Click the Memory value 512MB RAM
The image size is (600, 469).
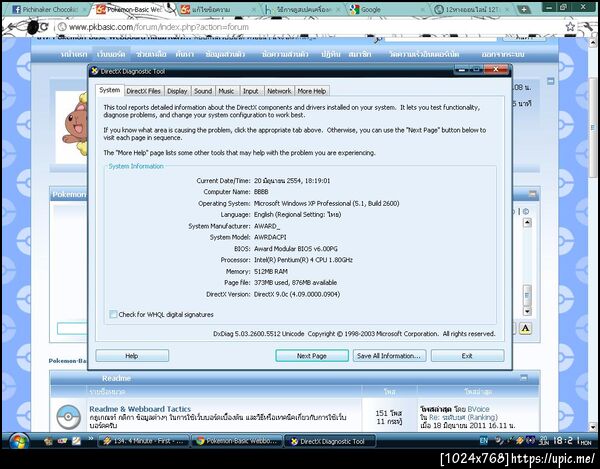(x=271, y=271)
